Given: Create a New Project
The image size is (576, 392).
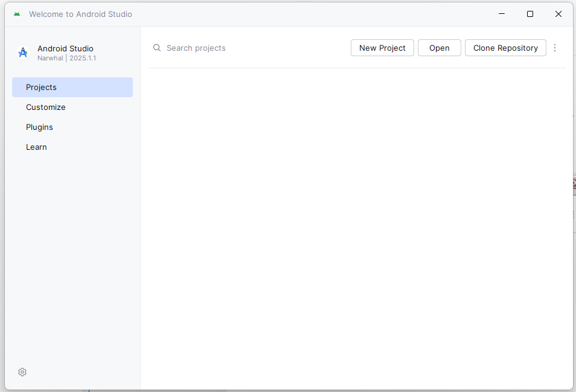Looking at the screenshot, I should 382,48.
